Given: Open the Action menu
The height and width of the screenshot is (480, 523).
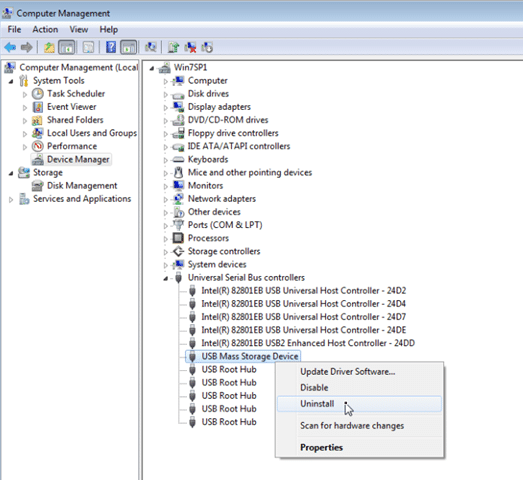Looking at the screenshot, I should [45, 29].
